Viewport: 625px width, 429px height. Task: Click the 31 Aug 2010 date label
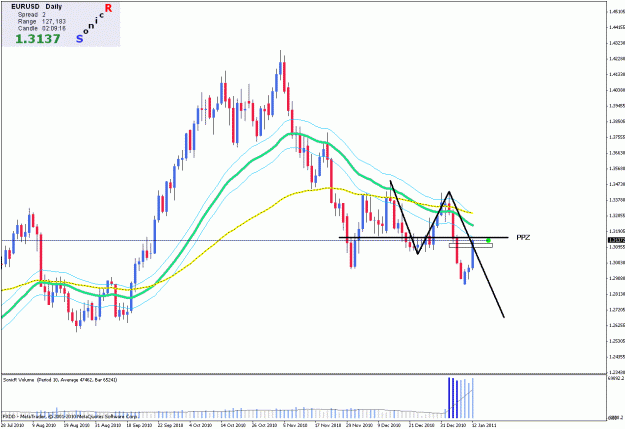pyautogui.click(x=107, y=425)
